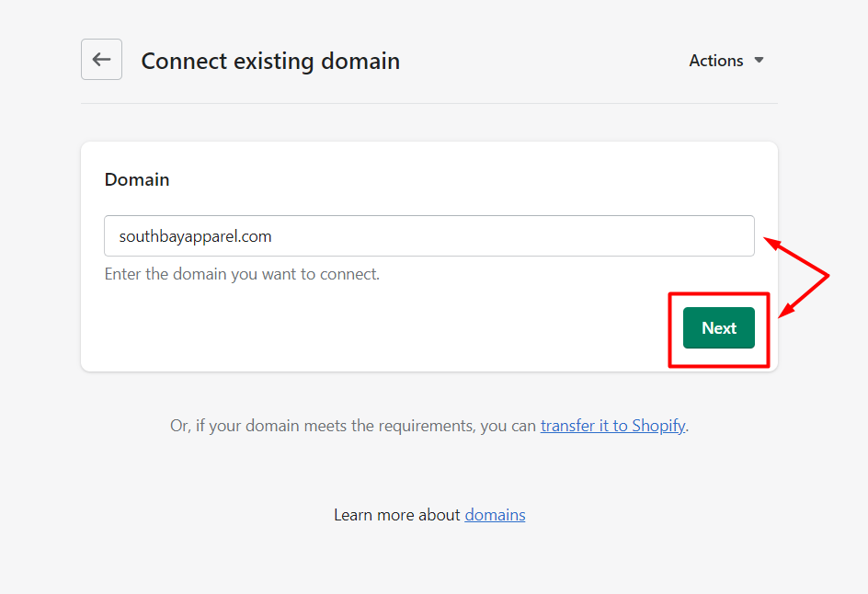Click the green Next button
The width and height of the screenshot is (868, 594).
coord(718,328)
